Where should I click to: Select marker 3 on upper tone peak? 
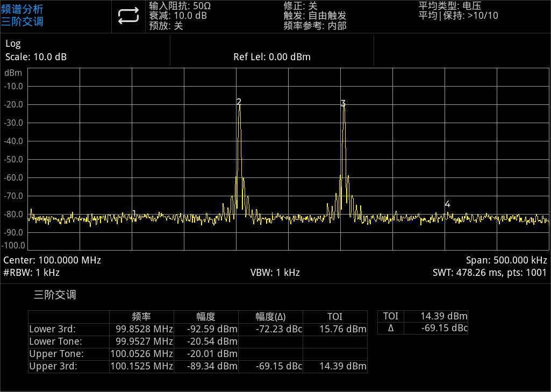[343, 103]
